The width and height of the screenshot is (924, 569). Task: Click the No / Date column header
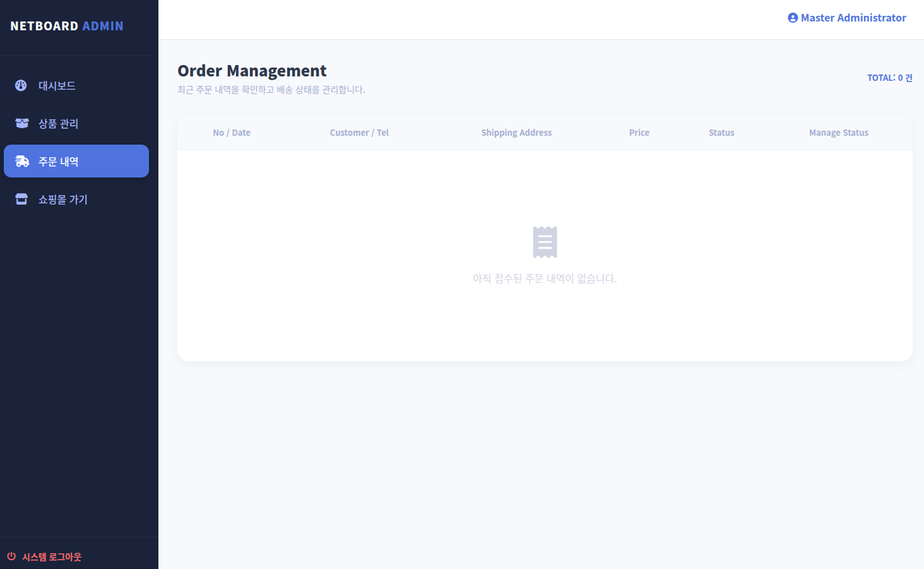[x=232, y=133]
